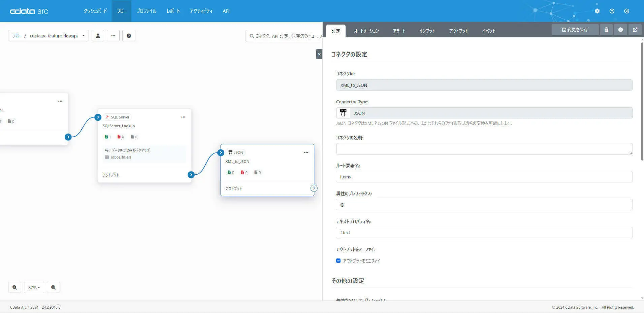Click the 変更を保存 button
Viewport: 644px width, 313px height.
tap(575, 30)
